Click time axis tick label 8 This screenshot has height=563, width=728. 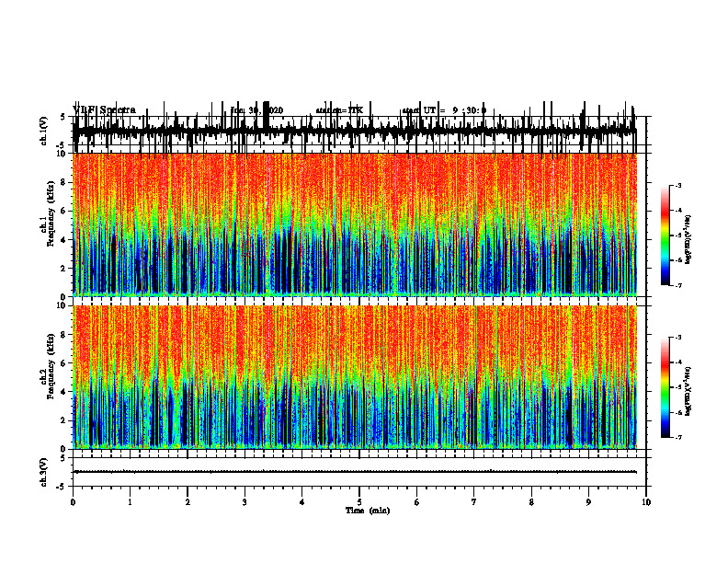(x=531, y=502)
